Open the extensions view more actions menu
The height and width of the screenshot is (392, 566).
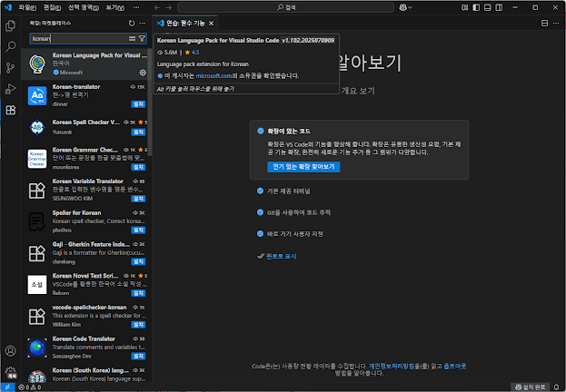[143, 23]
